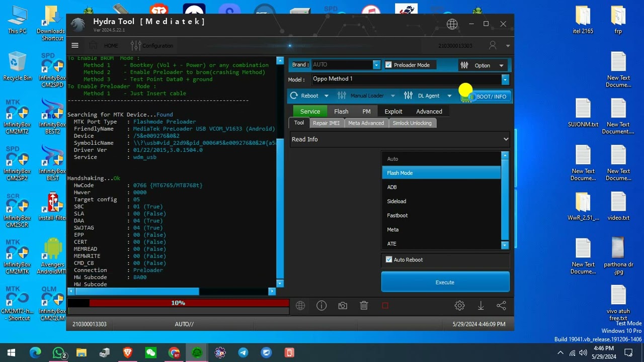Choose Auto in the mode list
Image resolution: width=644 pixels, height=362 pixels.
(x=441, y=159)
